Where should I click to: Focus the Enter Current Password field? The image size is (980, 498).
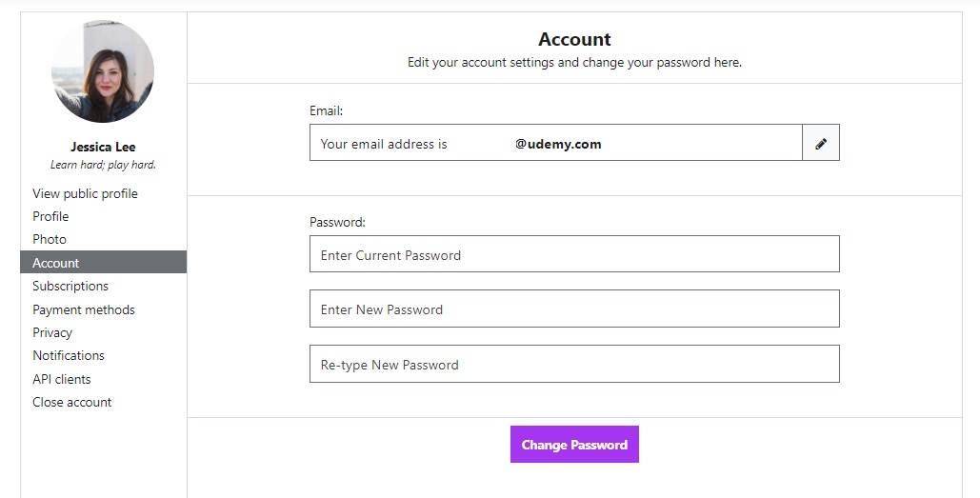tap(574, 254)
